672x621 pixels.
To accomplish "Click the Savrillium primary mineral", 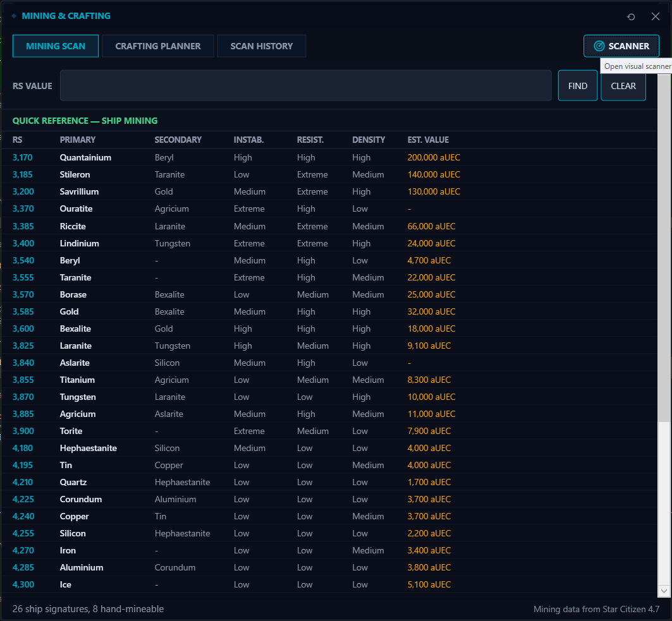I will point(79,191).
